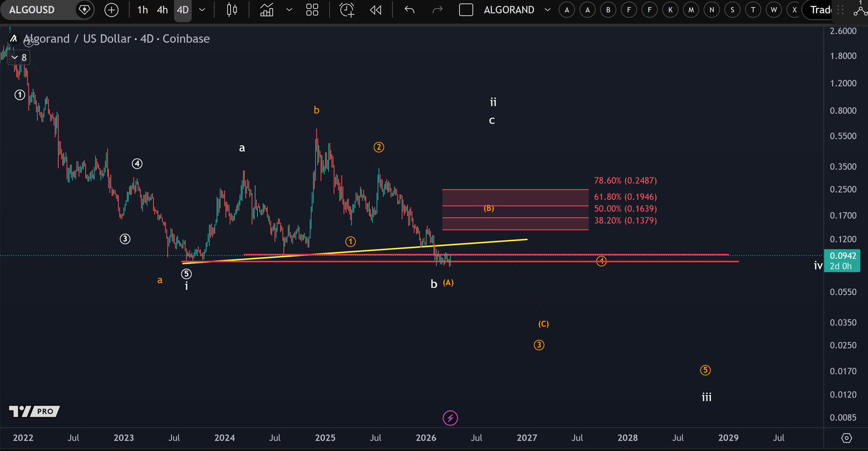Select the 38.20% (0.1379) Fibonacci label

[x=625, y=221]
